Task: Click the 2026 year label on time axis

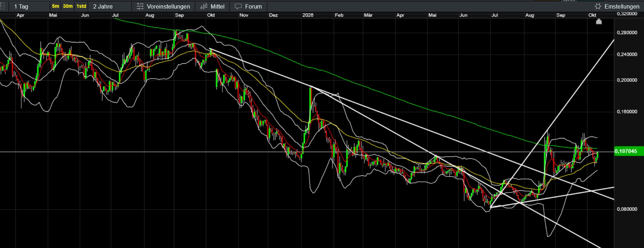Action: point(308,15)
